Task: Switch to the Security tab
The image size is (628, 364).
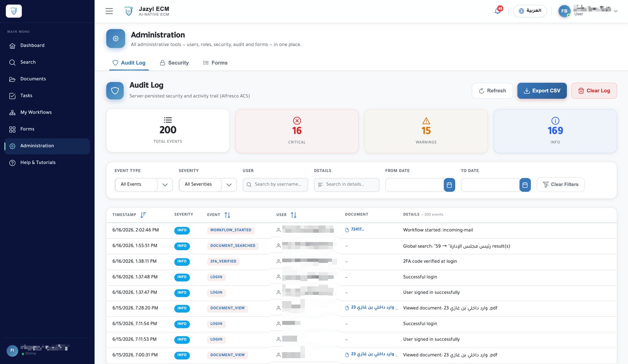Action: tap(174, 63)
